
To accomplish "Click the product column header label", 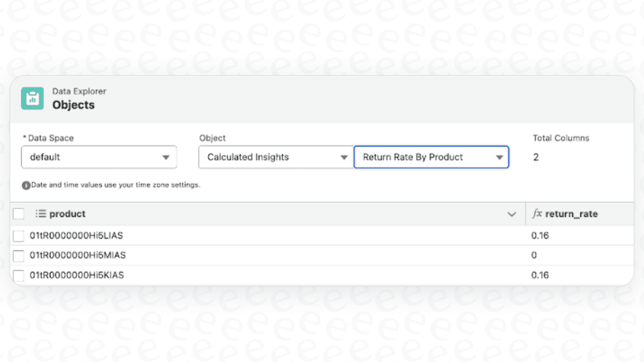I will click(x=67, y=214).
